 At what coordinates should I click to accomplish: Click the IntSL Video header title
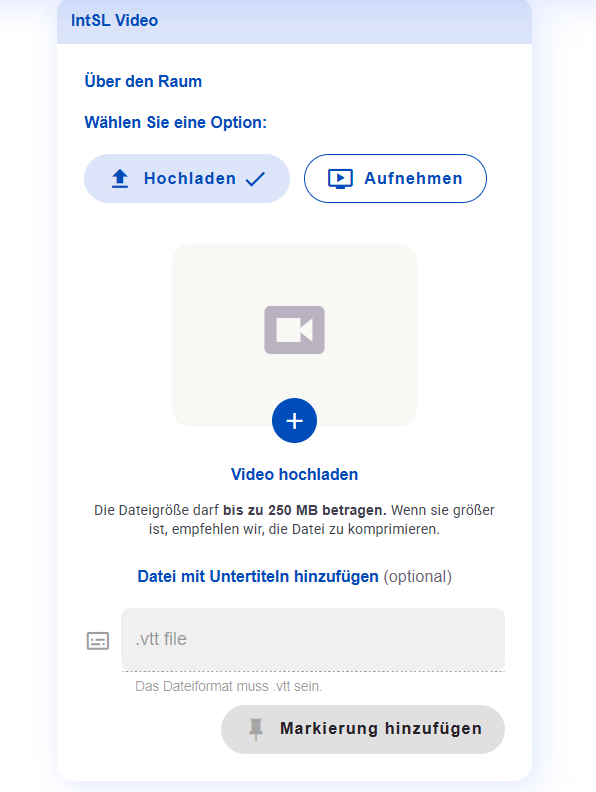[115, 20]
